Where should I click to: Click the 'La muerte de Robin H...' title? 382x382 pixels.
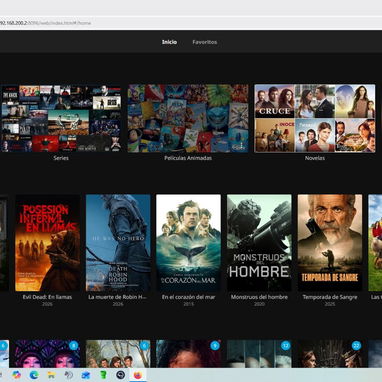coord(118,297)
